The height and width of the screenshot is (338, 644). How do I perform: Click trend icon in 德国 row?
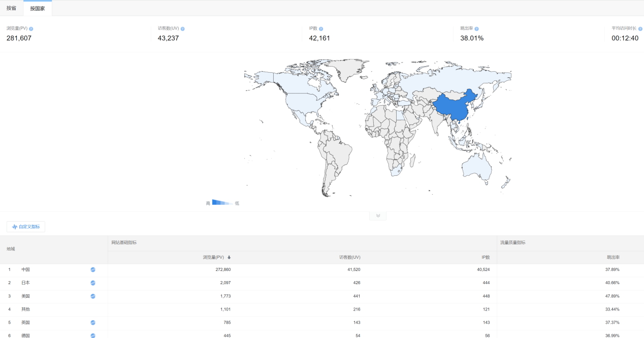tap(93, 335)
